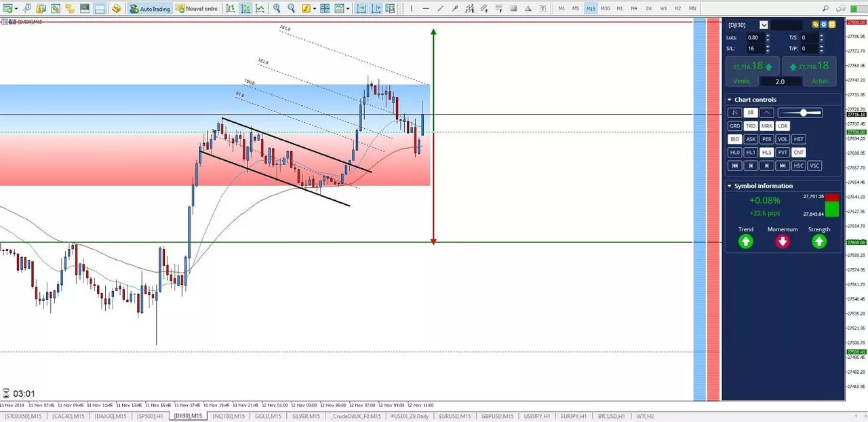Toggle the LDR chart control
This screenshot has width=868, height=422.
tap(783, 126)
